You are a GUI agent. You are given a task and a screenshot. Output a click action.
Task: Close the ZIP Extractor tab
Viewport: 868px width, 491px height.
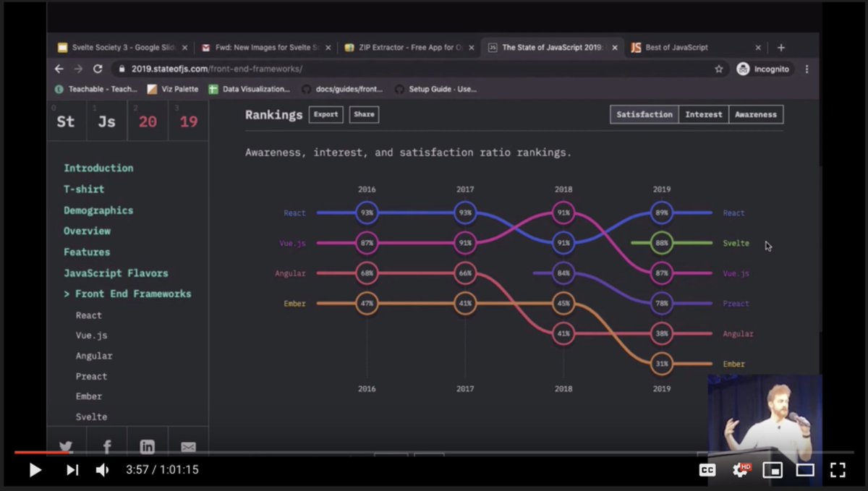pyautogui.click(x=472, y=48)
